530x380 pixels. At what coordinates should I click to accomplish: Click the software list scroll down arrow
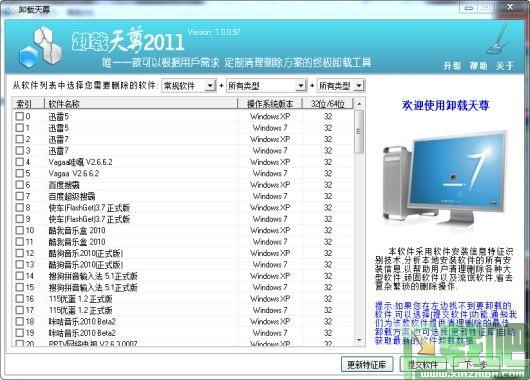359,340
